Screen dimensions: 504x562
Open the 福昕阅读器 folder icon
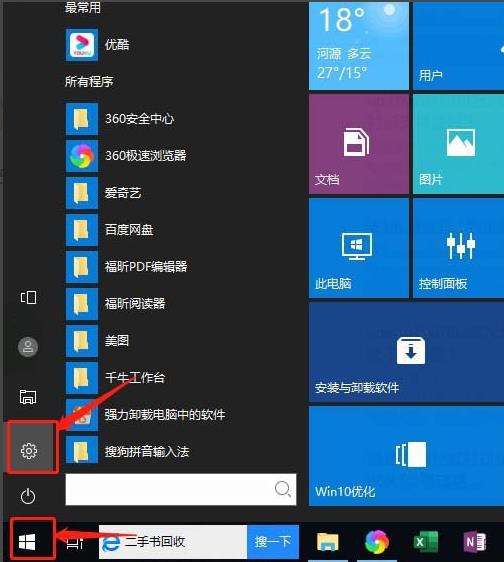pos(82,304)
